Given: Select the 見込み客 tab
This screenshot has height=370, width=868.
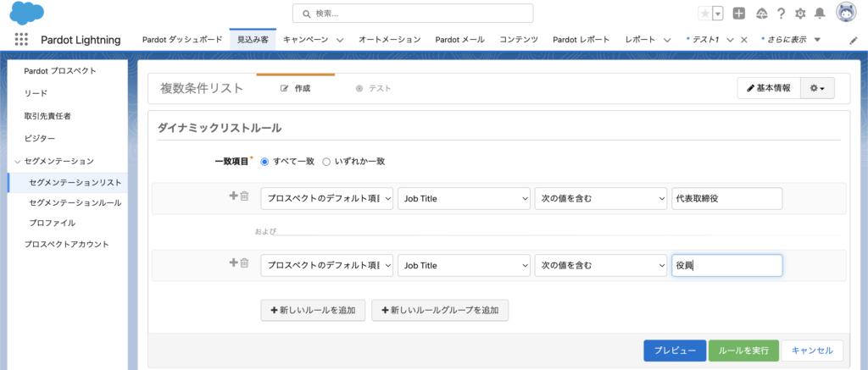Looking at the screenshot, I should [x=253, y=39].
